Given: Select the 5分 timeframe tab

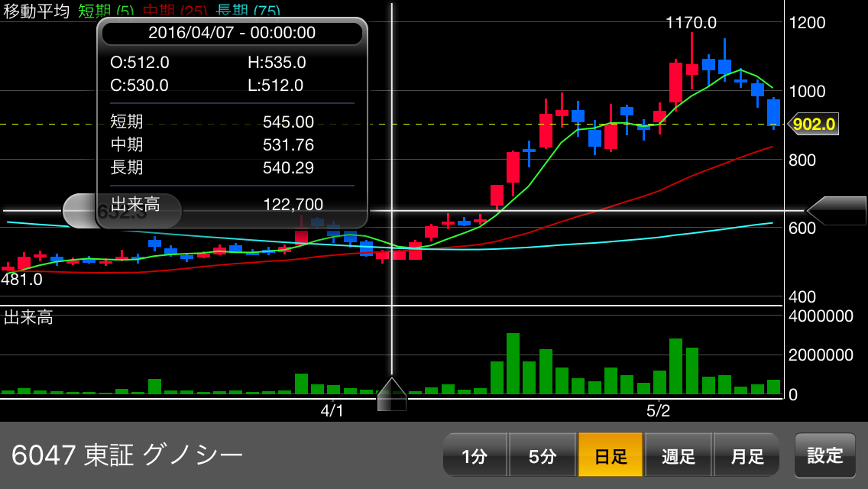Looking at the screenshot, I should pos(542,456).
